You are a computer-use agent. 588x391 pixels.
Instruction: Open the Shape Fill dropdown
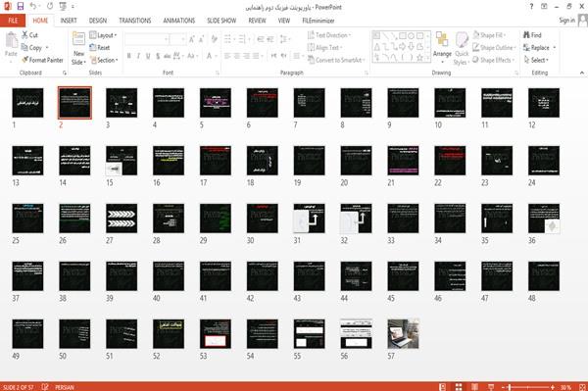[x=489, y=35]
